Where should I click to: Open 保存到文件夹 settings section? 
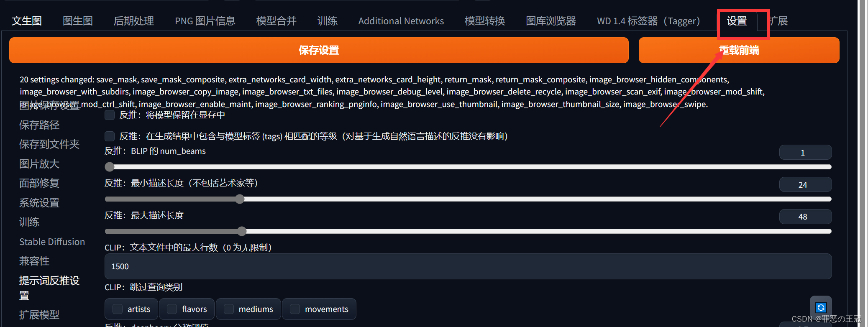(x=49, y=144)
